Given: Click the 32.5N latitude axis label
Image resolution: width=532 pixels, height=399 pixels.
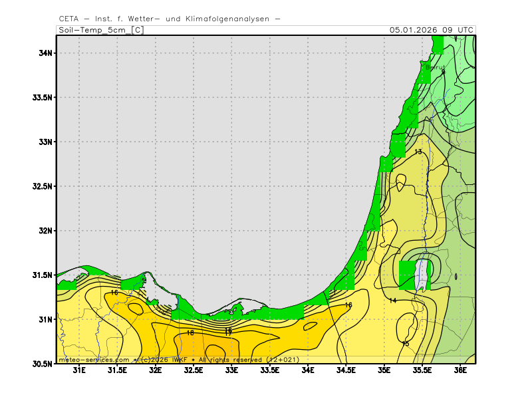Looking at the screenshot, I should [x=42, y=186].
